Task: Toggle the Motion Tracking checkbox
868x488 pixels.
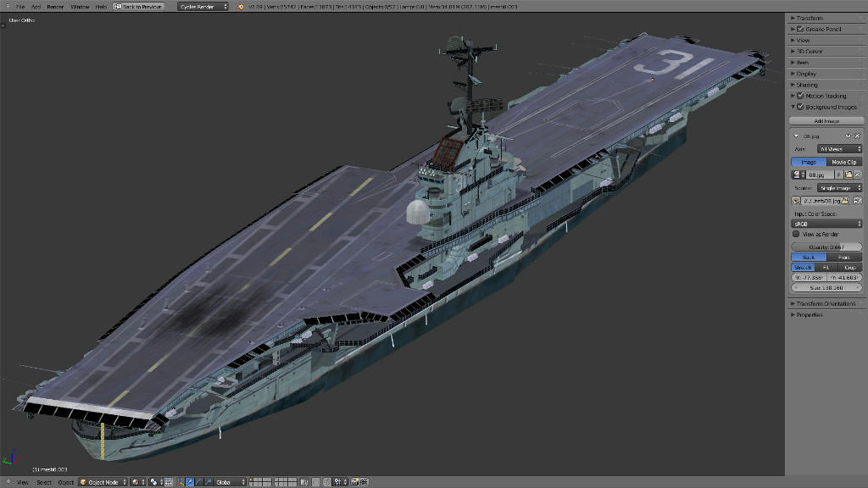Action: click(x=801, y=97)
